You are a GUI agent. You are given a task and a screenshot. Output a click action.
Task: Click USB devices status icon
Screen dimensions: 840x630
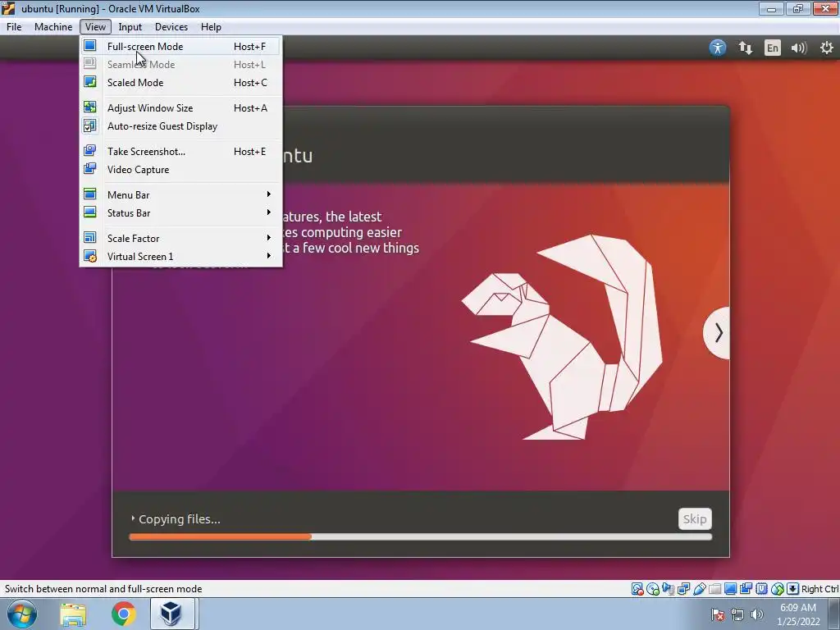coord(699,589)
